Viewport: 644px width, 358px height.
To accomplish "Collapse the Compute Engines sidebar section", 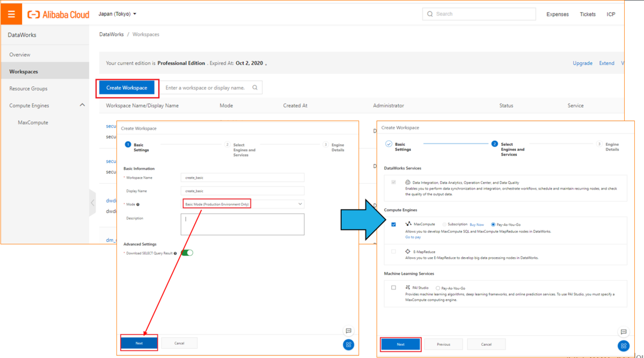I will point(82,105).
